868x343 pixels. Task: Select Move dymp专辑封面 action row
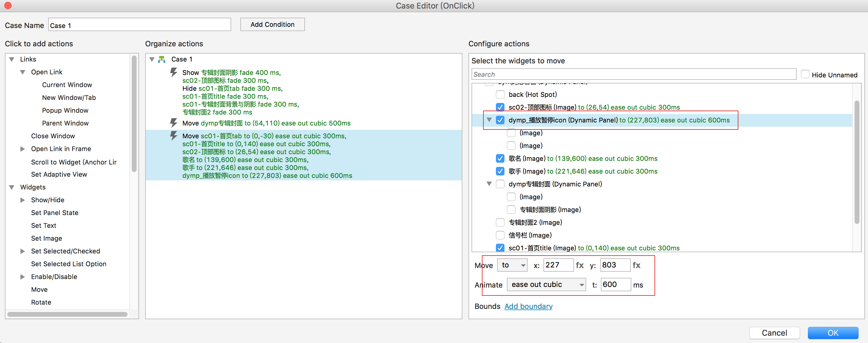(x=303, y=123)
